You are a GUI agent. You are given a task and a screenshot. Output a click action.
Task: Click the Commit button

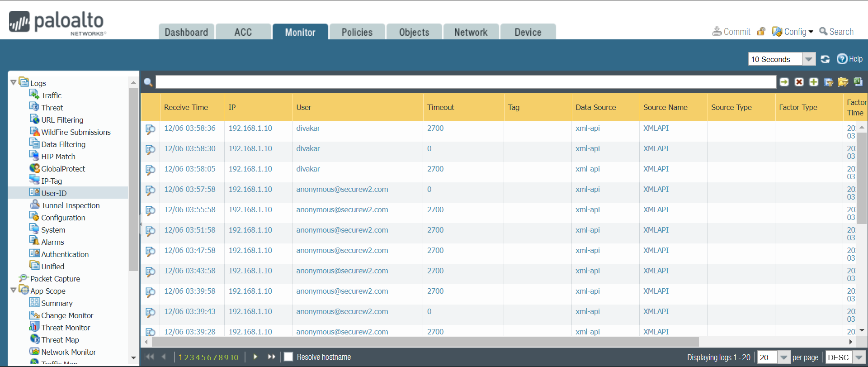tap(731, 32)
